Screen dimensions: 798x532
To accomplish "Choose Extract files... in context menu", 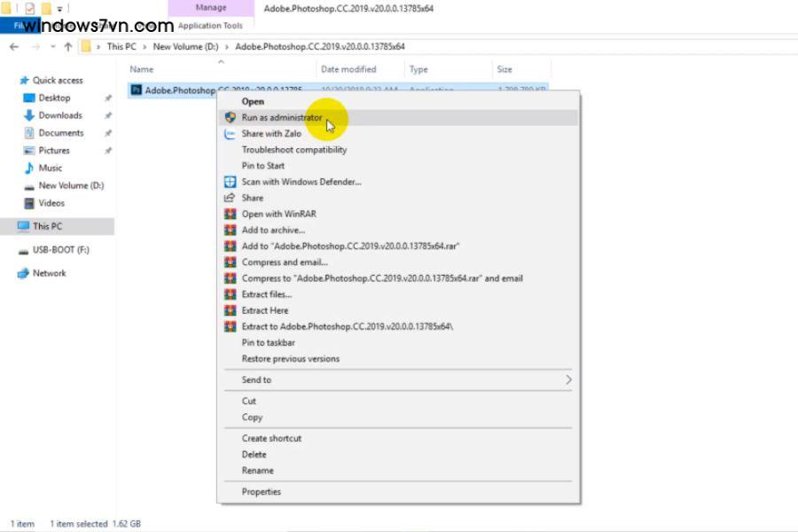I will coord(266,294).
